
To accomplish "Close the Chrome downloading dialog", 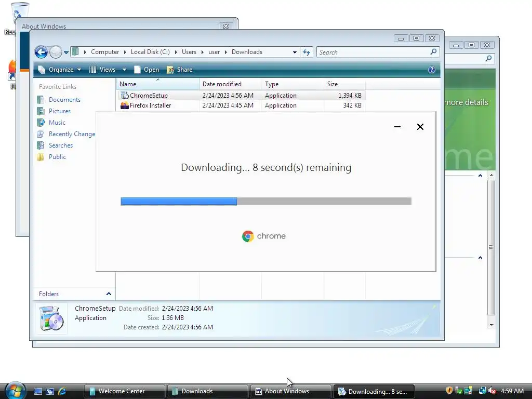I will pyautogui.click(x=420, y=127).
